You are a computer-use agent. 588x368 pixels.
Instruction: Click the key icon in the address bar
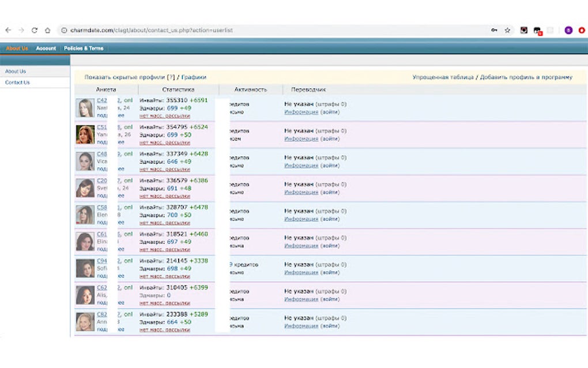pos(493,29)
